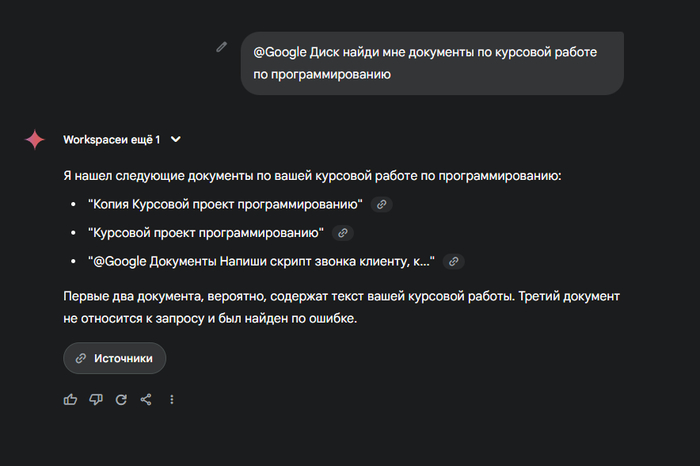This screenshot has height=466, width=700.
Task: Click "@Google Документы Напиши скрипт звонка клиенту" title
Action: tap(260, 261)
